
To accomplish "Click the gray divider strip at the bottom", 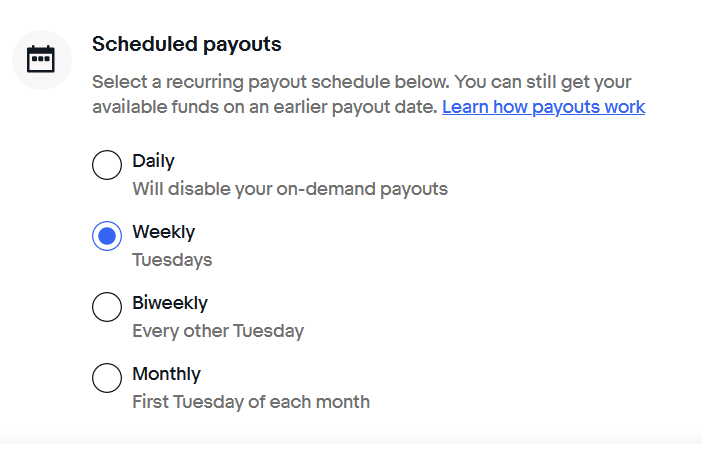I will point(351,441).
